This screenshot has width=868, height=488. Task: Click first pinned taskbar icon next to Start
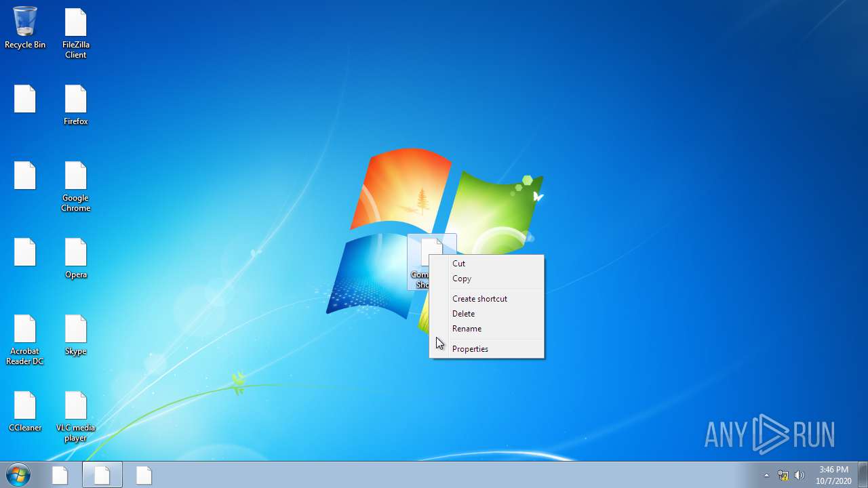tap(60, 475)
